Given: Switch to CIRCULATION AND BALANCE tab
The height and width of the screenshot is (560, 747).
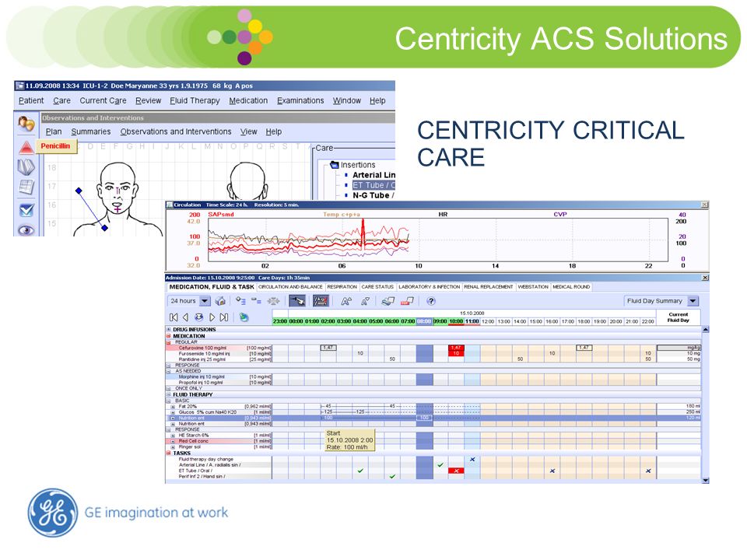Looking at the screenshot, I should pyautogui.click(x=290, y=287).
